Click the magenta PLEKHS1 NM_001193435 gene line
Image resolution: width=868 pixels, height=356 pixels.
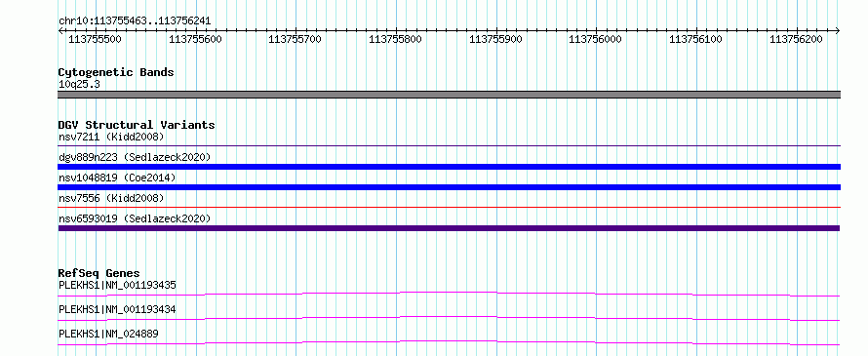[x=449, y=294]
